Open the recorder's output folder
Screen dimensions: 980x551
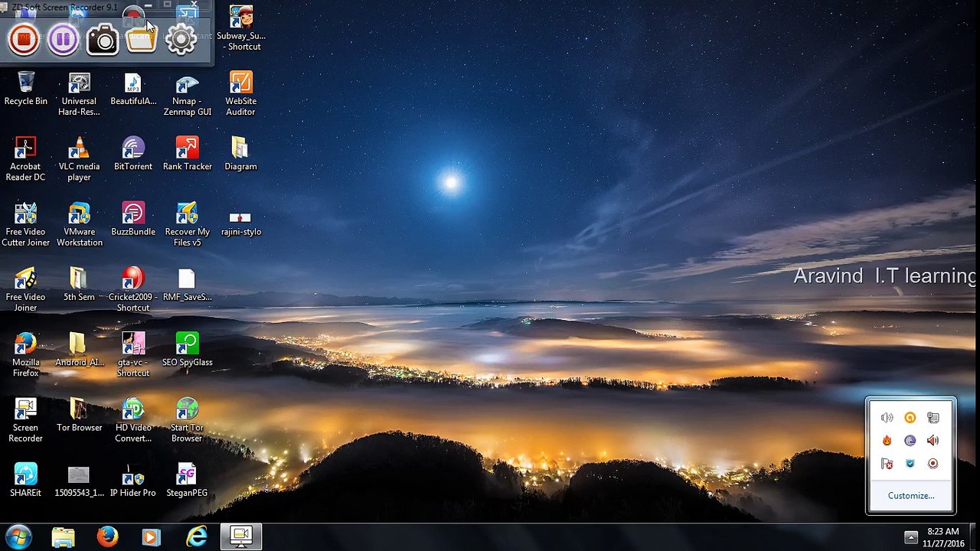[x=142, y=39]
